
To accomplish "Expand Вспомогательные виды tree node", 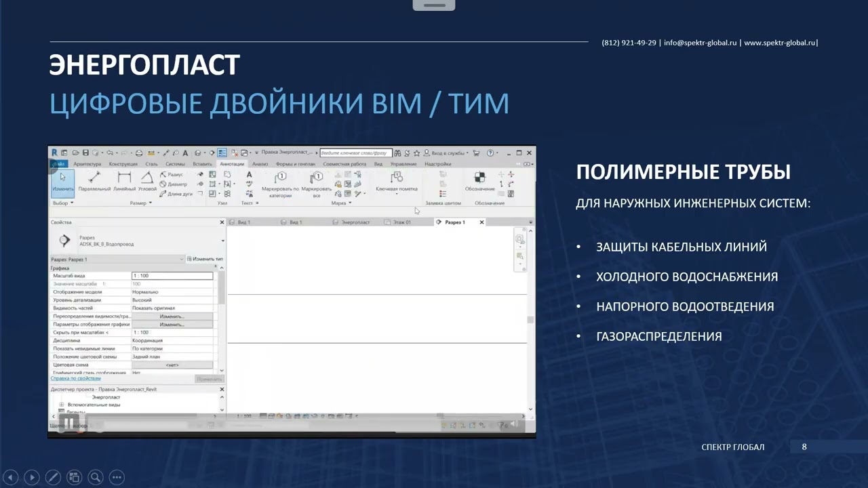I will point(62,405).
